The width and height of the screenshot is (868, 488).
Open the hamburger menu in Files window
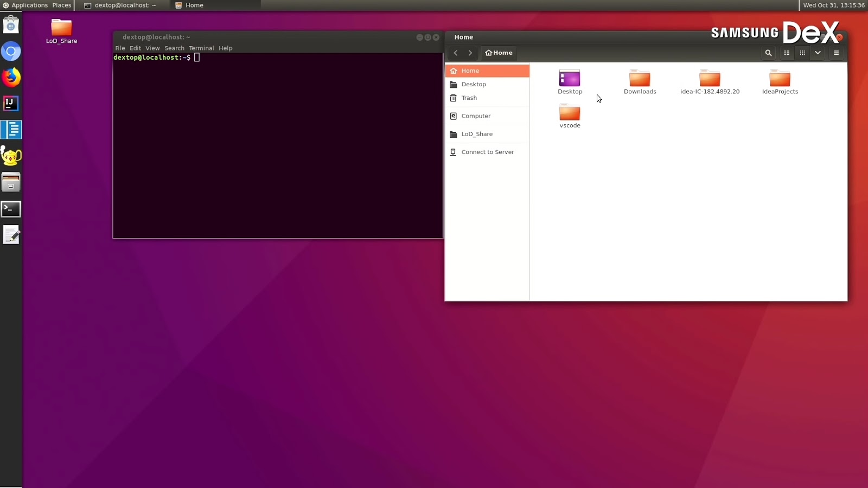point(836,53)
